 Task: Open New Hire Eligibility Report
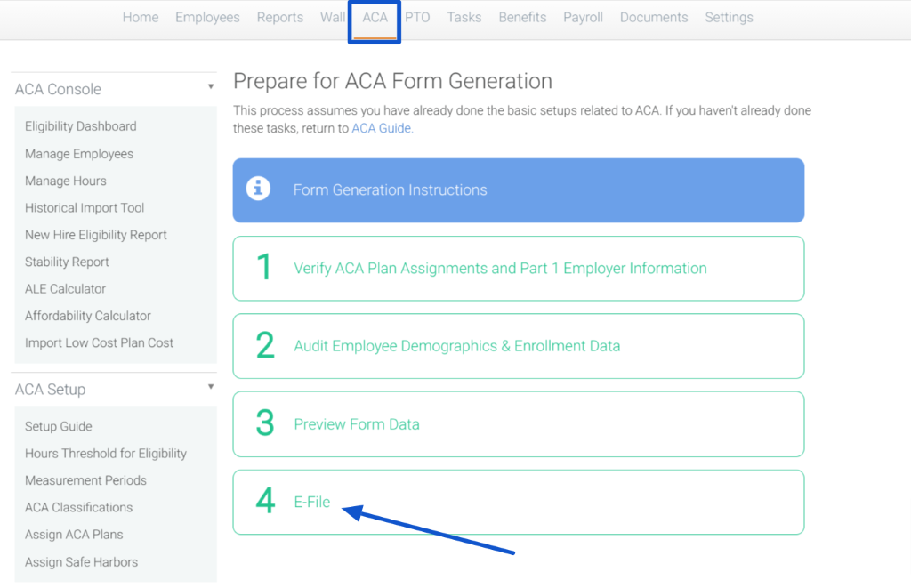[96, 235]
